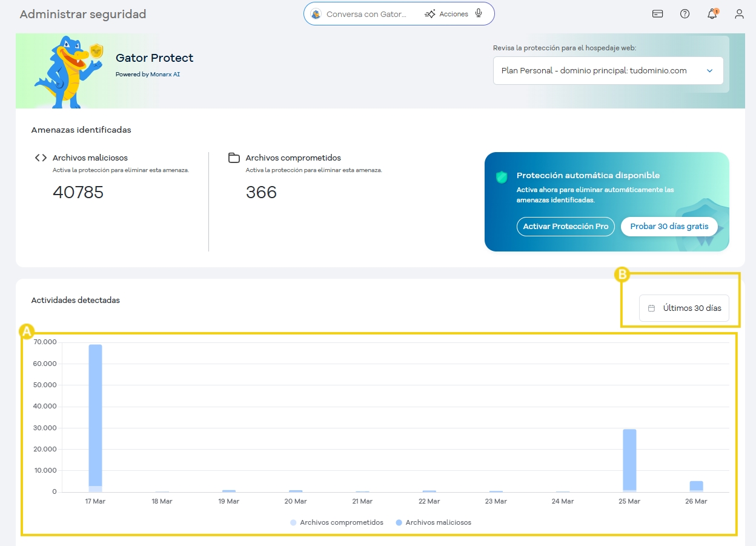Click the chevron arrow in plan selector
This screenshot has height=546, width=756.
(x=709, y=71)
